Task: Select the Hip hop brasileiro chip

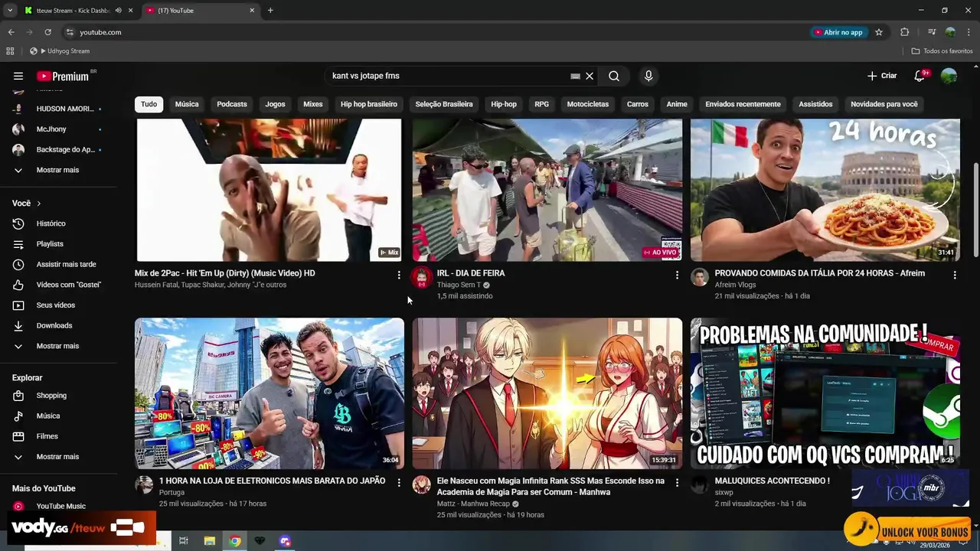Action: [369, 104]
